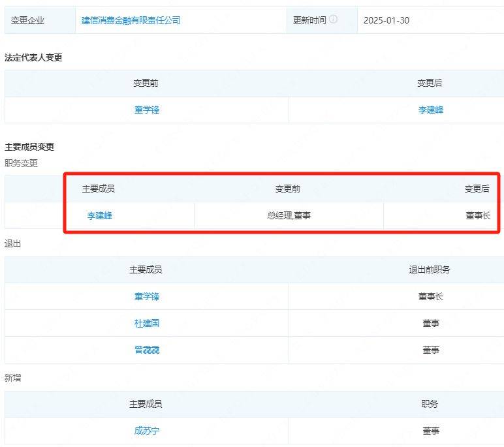Image resolution: width=504 pixels, height=447 pixels.
Task: Open 杜建国 member link
Action: click(147, 323)
